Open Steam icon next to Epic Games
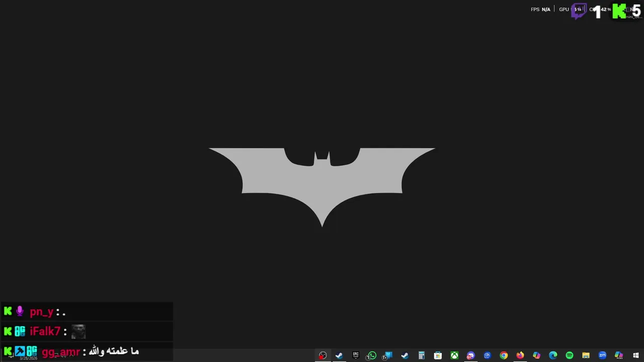Viewport: 644px width, 362px height. point(339,355)
